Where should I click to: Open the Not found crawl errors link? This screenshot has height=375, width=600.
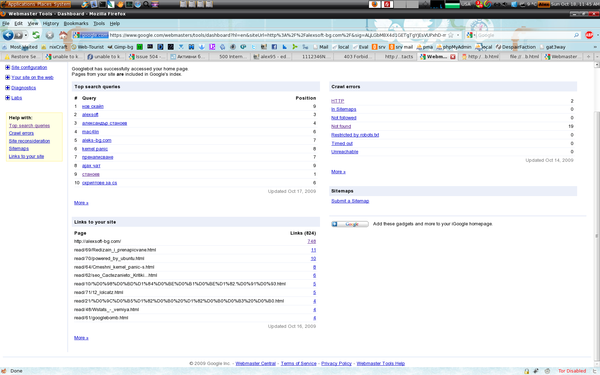[341, 126]
